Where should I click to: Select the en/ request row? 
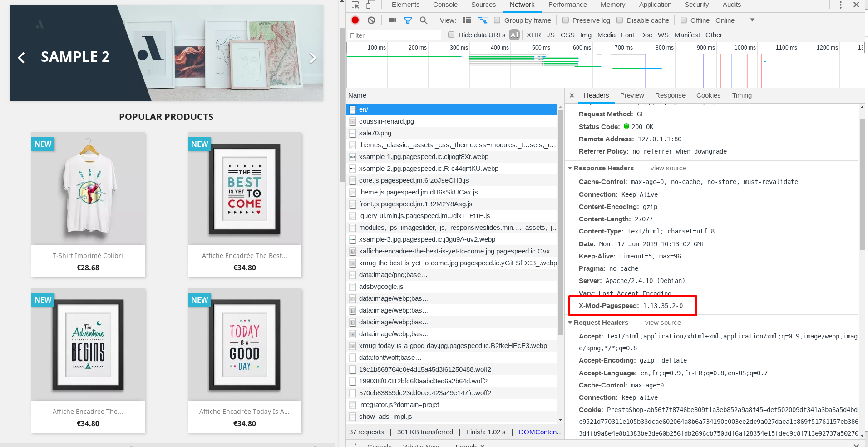(x=451, y=109)
